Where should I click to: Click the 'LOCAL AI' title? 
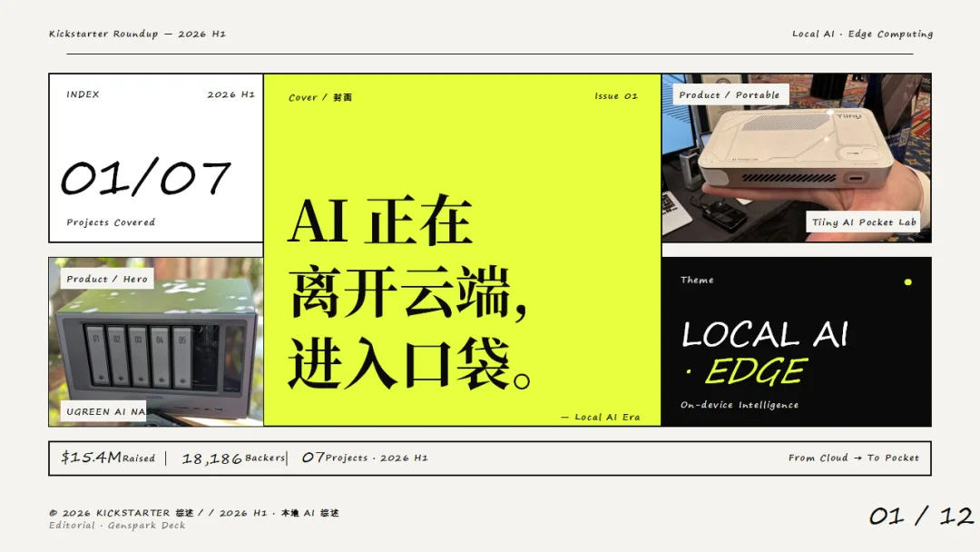pyautogui.click(x=765, y=334)
